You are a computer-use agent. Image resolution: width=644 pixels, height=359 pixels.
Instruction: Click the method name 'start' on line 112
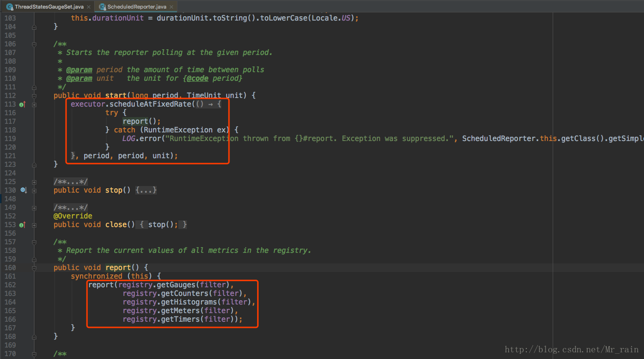116,96
